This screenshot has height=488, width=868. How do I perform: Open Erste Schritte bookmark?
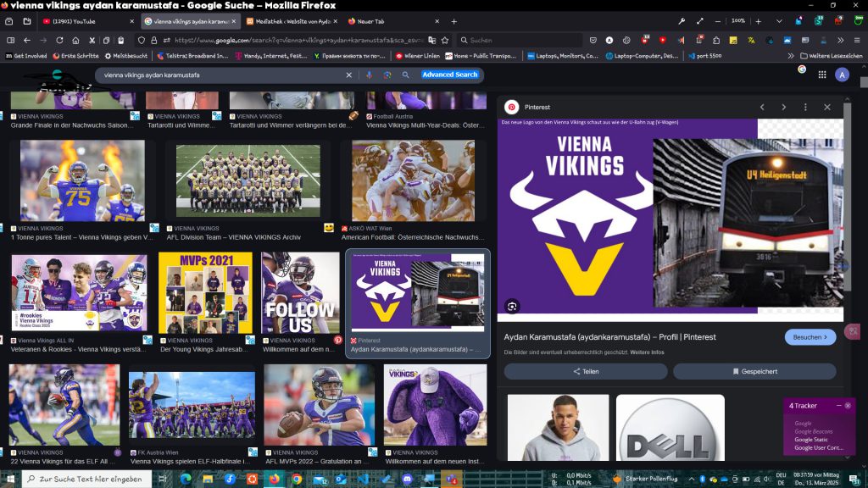[x=75, y=56]
